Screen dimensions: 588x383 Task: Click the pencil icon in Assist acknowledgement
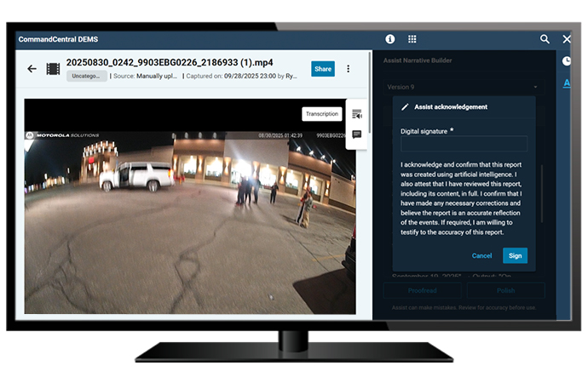[x=405, y=107]
